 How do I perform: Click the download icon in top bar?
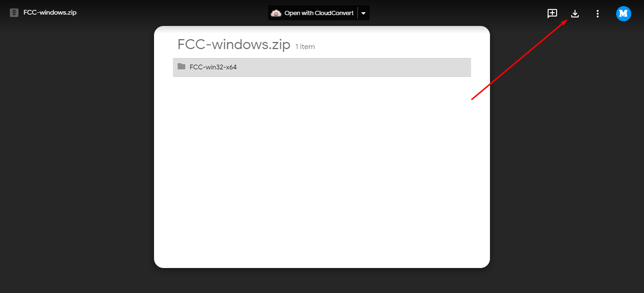(x=575, y=14)
